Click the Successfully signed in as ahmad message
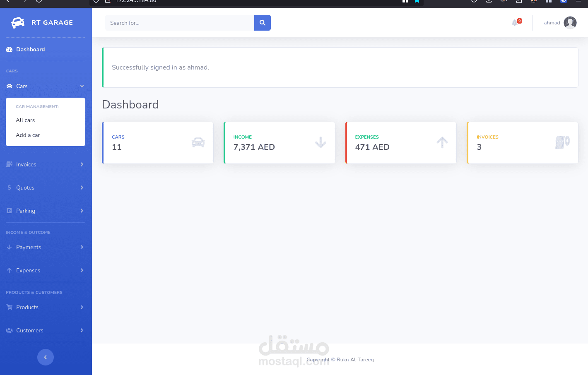Image resolution: width=588 pixels, height=375 pixels. (x=160, y=67)
